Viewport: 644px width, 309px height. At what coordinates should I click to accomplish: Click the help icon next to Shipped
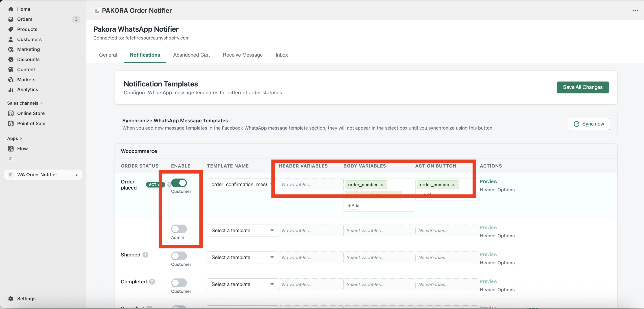[x=145, y=255]
